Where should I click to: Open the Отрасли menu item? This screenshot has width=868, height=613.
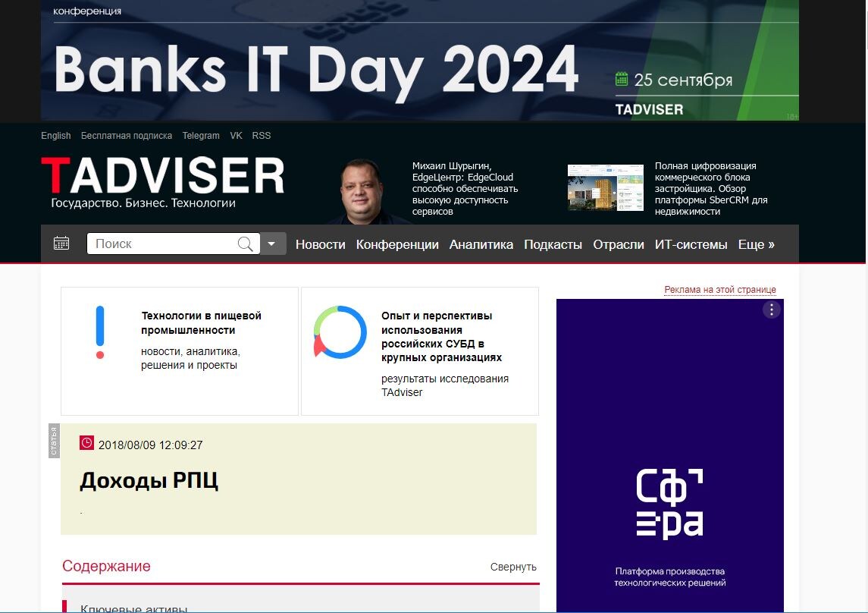click(619, 244)
